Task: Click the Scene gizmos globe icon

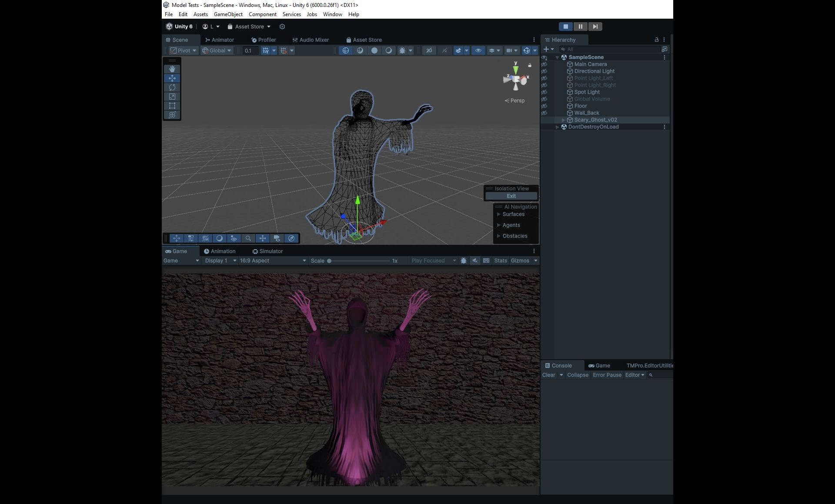Action: pos(527,50)
